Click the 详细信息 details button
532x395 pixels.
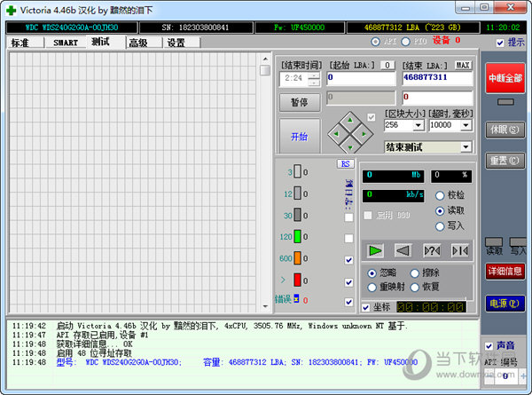tap(505, 270)
